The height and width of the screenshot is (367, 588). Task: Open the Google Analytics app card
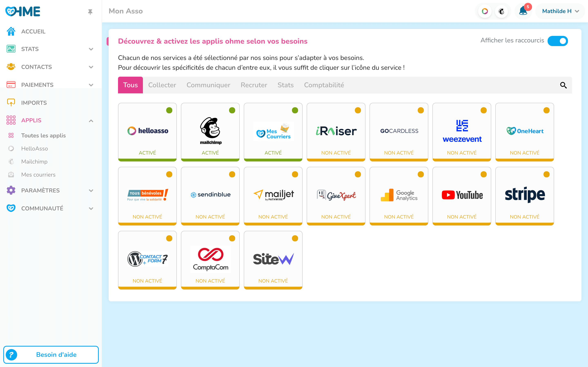pyautogui.click(x=399, y=196)
